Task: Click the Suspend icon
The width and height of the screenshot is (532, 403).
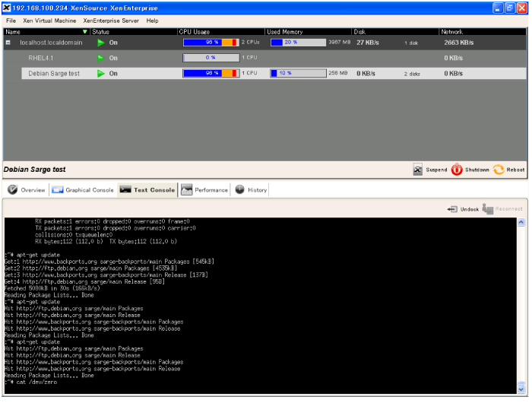Action: [418, 170]
